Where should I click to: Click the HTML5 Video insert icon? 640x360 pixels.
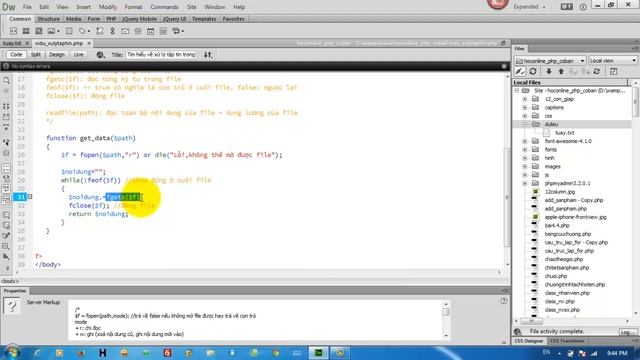[26, 31]
